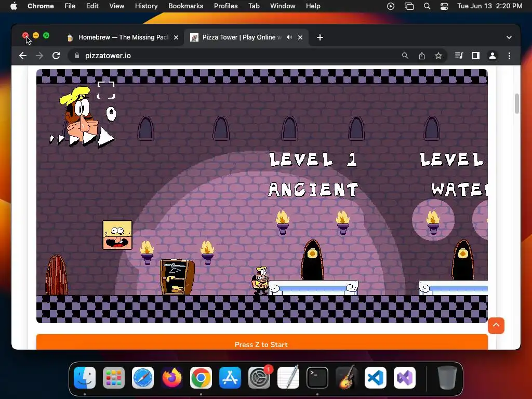Click the Level 1 Ancient doorway

(x=312, y=260)
